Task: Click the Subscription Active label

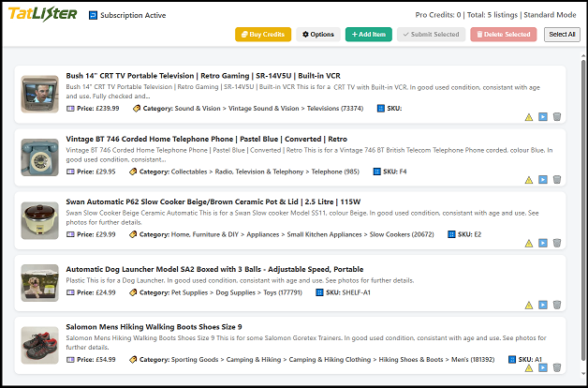Action: coord(133,15)
